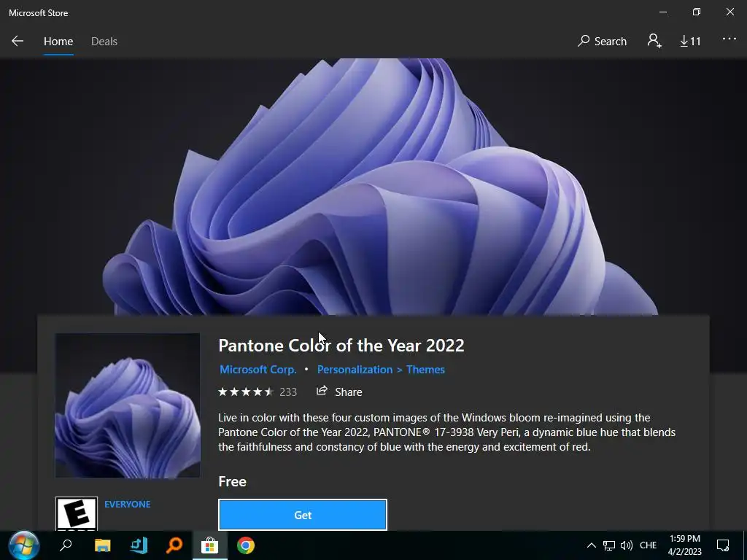747x560 pixels.
Task: Open the Microsoft Corp. publisher link
Action: 258,370
